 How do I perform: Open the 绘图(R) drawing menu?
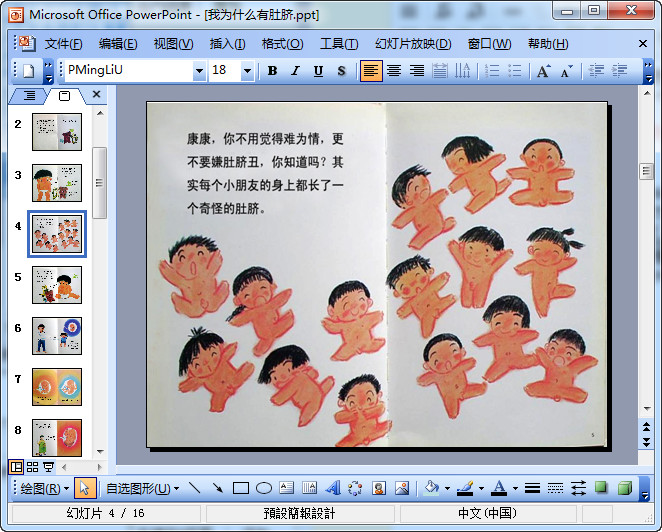coord(44,489)
